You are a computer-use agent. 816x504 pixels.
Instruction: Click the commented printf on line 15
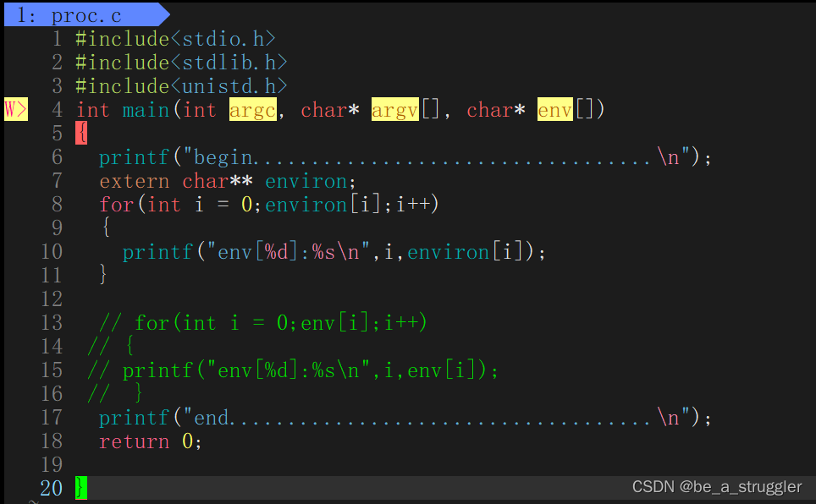tap(293, 370)
